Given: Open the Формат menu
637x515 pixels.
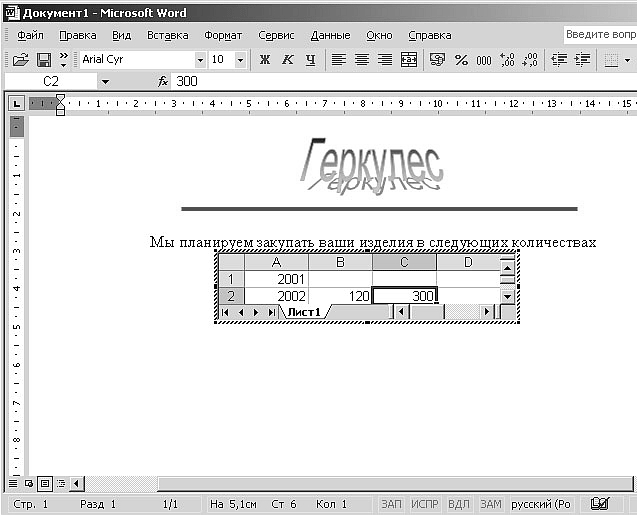Looking at the screenshot, I should (x=223, y=35).
